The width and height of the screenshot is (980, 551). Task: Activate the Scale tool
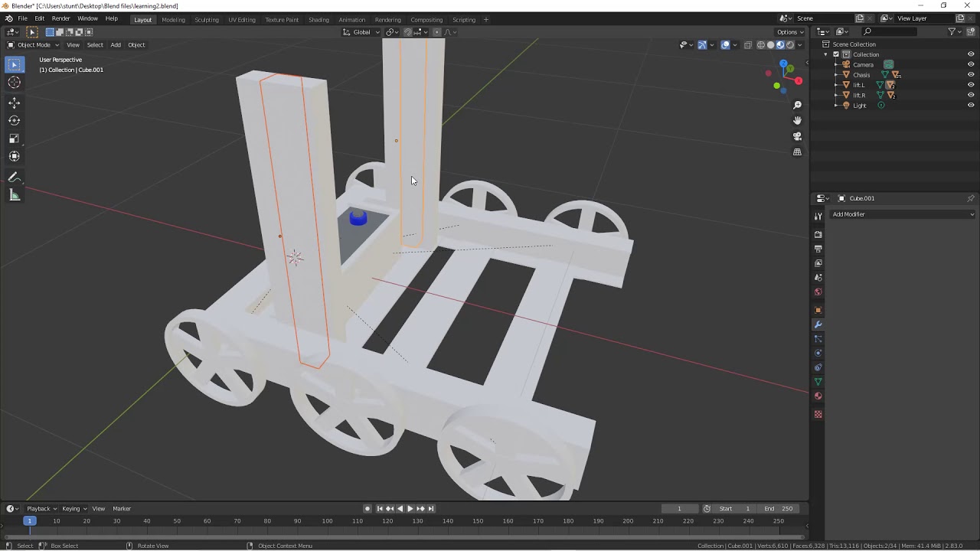tap(15, 139)
